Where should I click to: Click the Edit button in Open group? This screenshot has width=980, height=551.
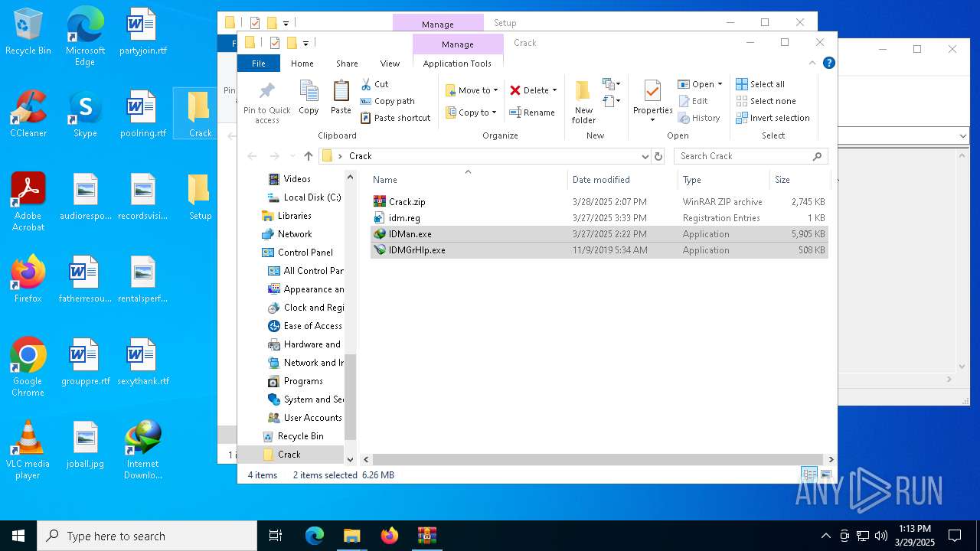click(x=694, y=101)
